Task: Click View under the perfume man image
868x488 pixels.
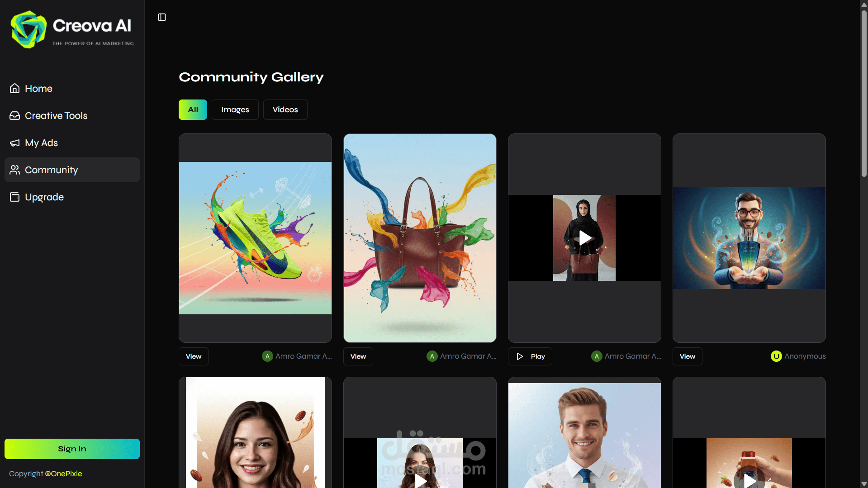Action: [x=688, y=356]
